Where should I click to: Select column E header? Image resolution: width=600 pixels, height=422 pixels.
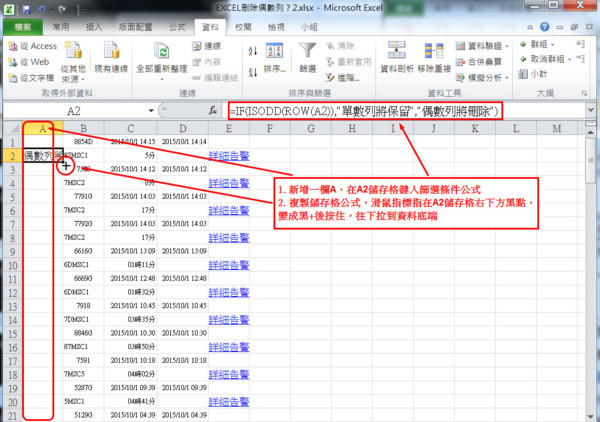[x=229, y=129]
